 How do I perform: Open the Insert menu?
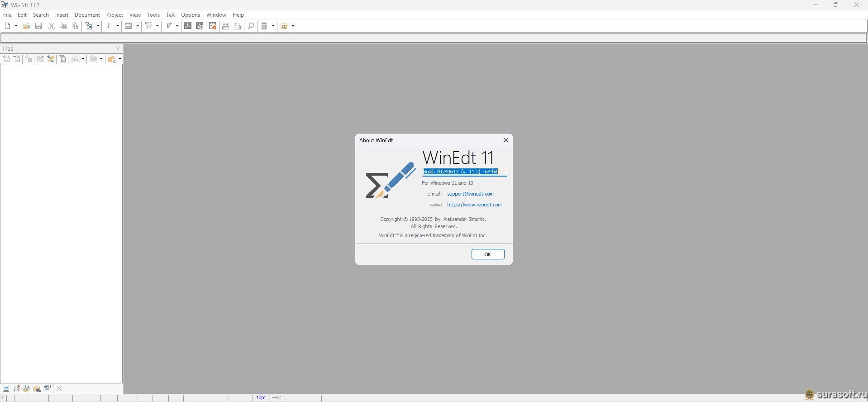tap(62, 15)
